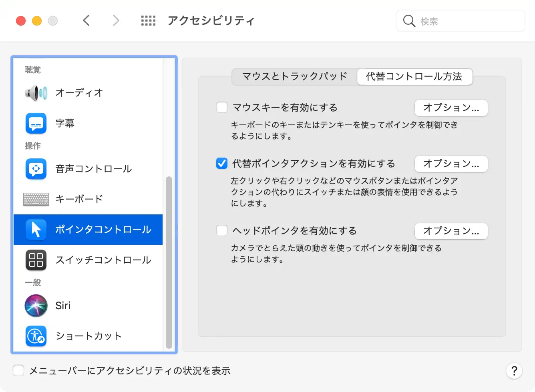Screen dimensions: 535x392
Task: Click the Keyboard (キーボード) icon
Action: (36, 199)
